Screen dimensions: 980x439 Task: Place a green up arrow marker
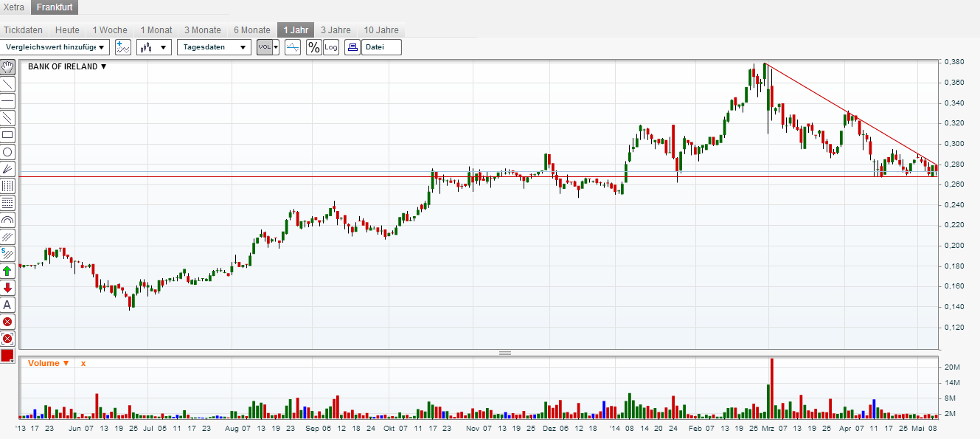(7, 271)
